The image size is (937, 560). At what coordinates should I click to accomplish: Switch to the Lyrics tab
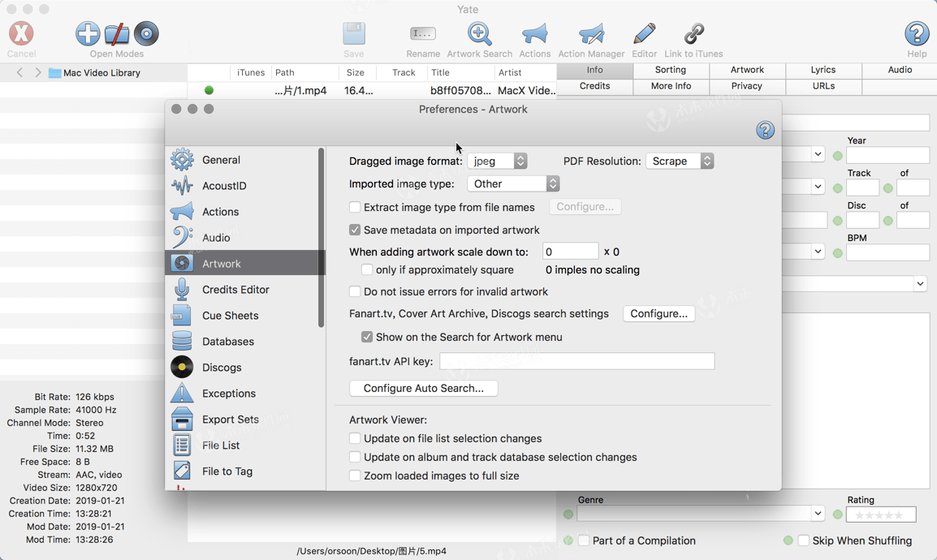[x=823, y=70]
